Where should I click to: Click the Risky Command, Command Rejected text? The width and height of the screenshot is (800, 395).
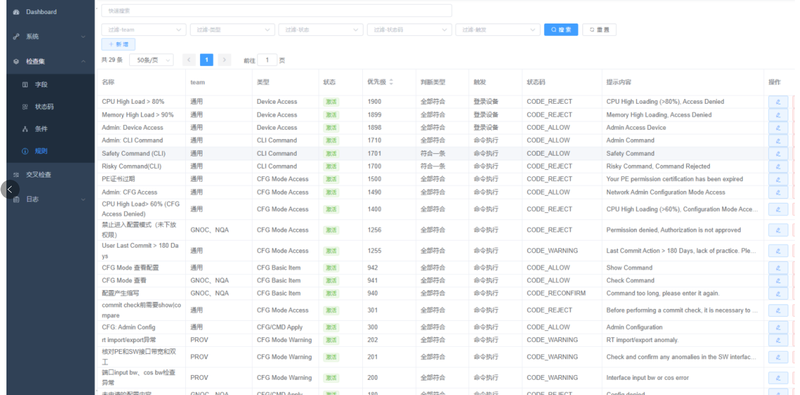coord(658,166)
